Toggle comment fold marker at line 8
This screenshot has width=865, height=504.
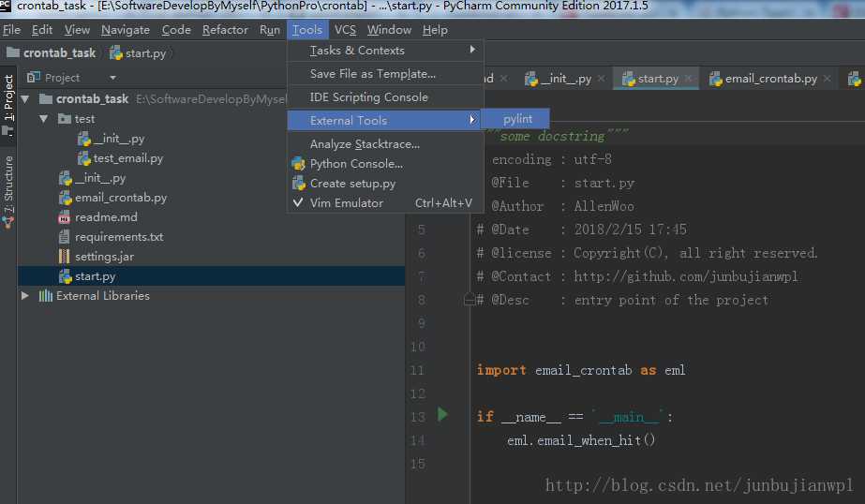coord(469,300)
